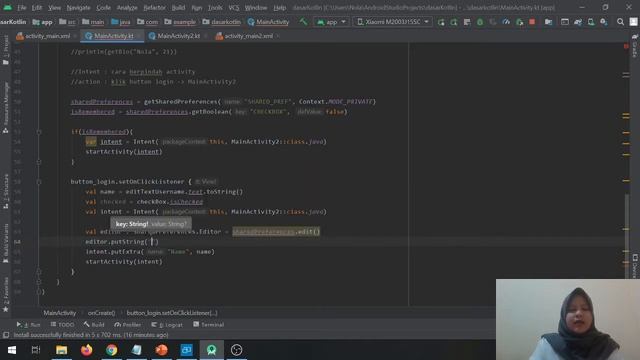Open the Code menu

click(x=103, y=7)
